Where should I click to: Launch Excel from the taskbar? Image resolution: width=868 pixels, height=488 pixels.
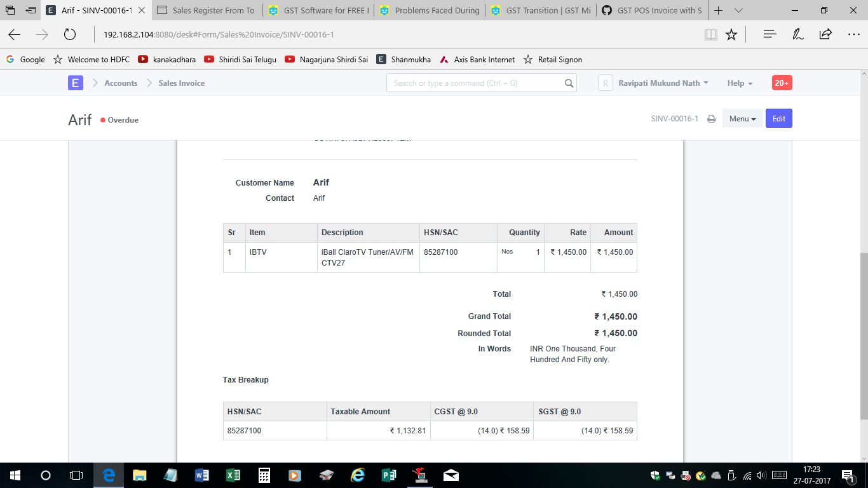[233, 475]
